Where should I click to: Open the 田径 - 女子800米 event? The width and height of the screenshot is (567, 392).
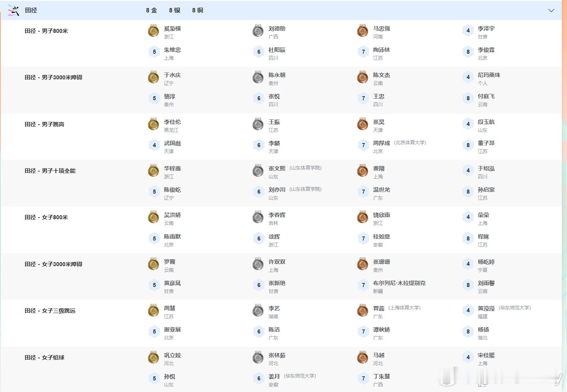pos(46,217)
